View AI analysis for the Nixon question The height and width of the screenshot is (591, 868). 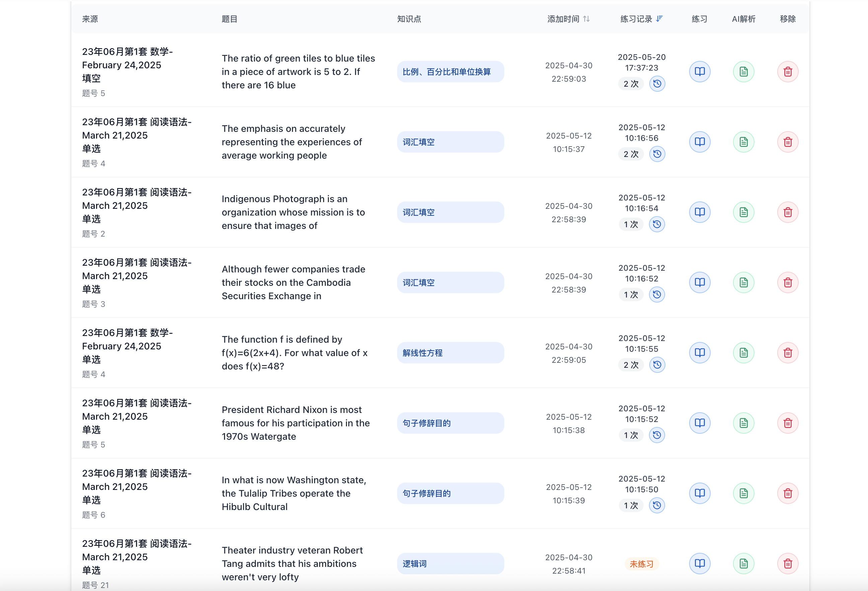pyautogui.click(x=743, y=423)
